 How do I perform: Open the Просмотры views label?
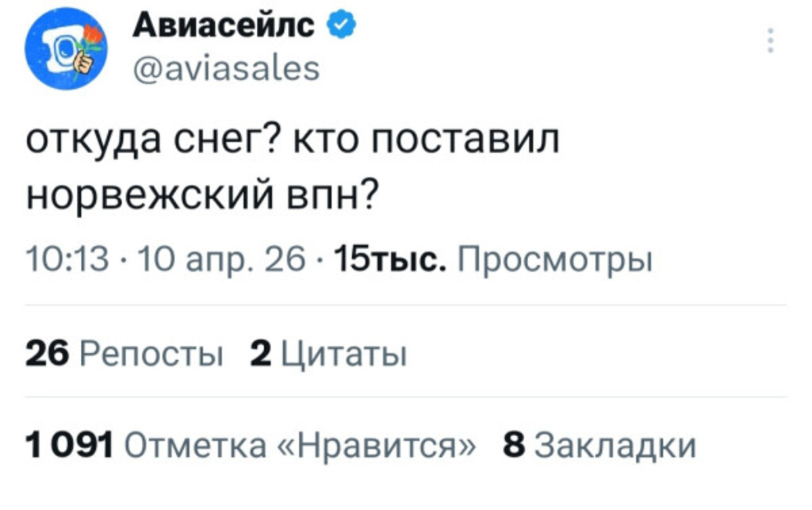click(x=554, y=260)
